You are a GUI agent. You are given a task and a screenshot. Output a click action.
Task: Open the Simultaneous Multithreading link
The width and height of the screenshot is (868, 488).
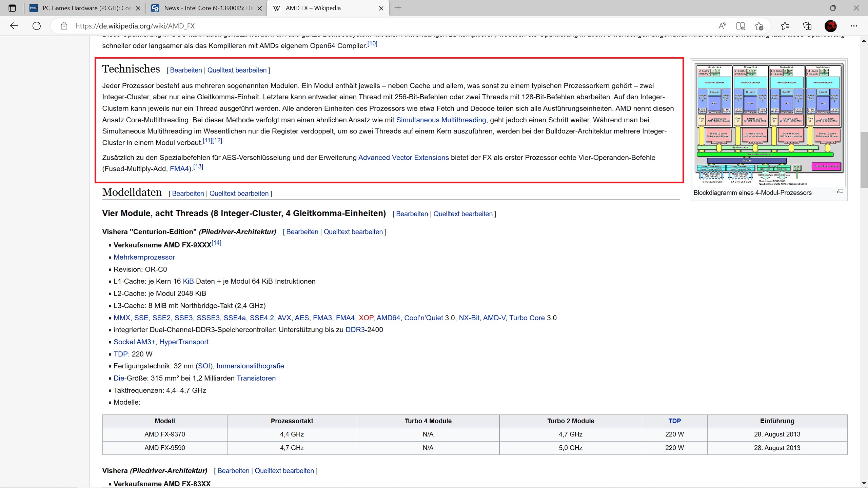point(441,120)
